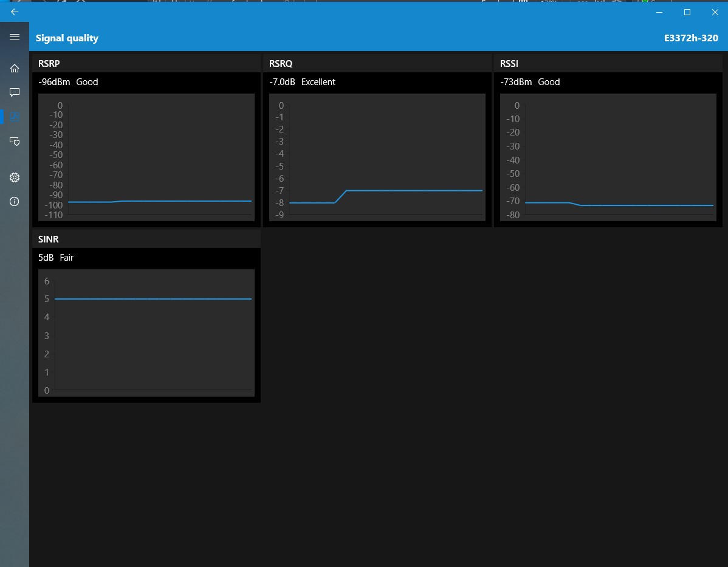
Task: Open Settings via gear icon
Action: tap(15, 177)
